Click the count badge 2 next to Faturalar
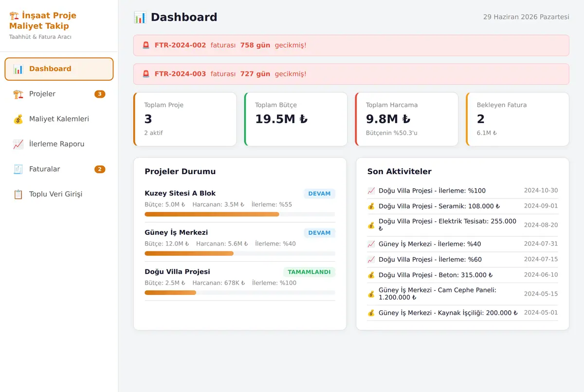 pyautogui.click(x=100, y=169)
